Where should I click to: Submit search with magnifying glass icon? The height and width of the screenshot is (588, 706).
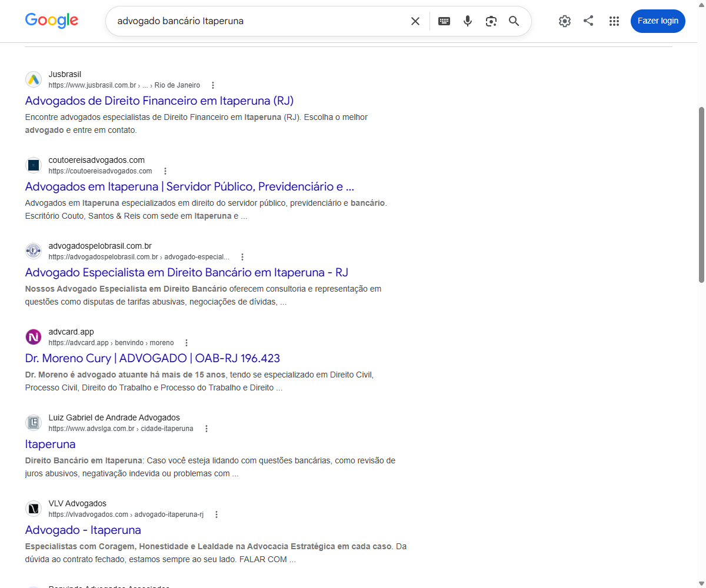pos(514,21)
